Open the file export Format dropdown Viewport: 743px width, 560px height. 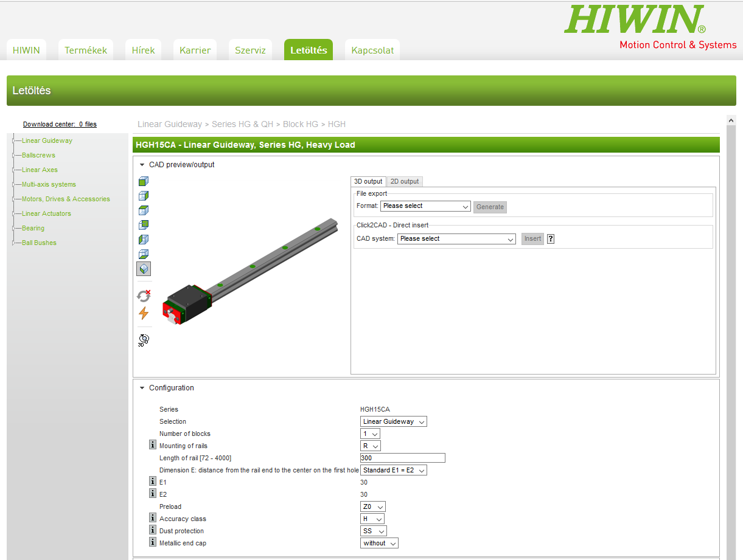425,206
